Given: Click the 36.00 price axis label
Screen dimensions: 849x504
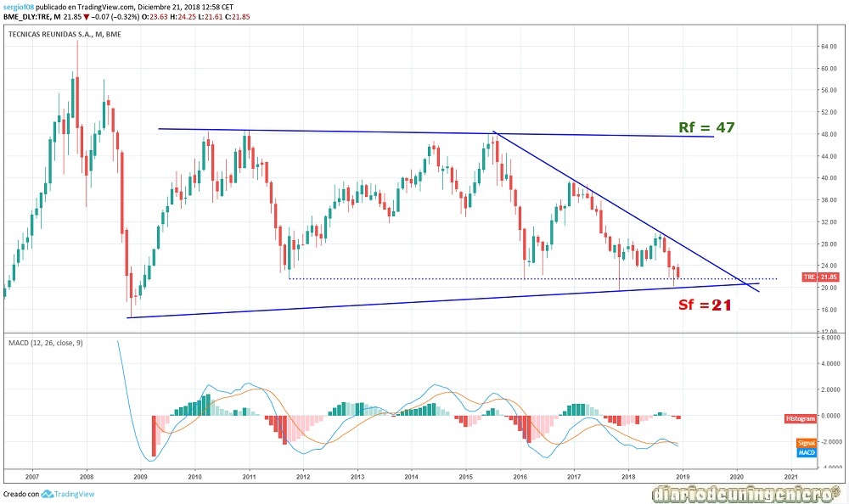Looking at the screenshot, I should 829,200.
